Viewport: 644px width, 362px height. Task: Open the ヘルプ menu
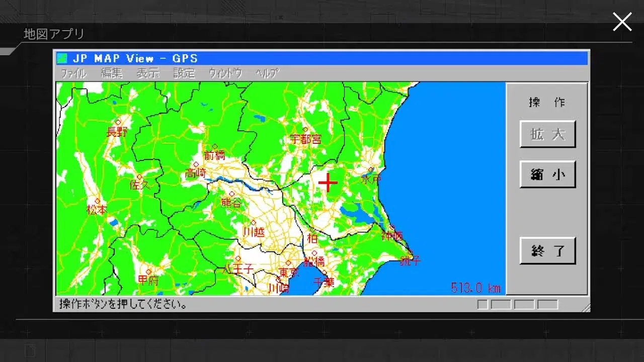pos(267,73)
